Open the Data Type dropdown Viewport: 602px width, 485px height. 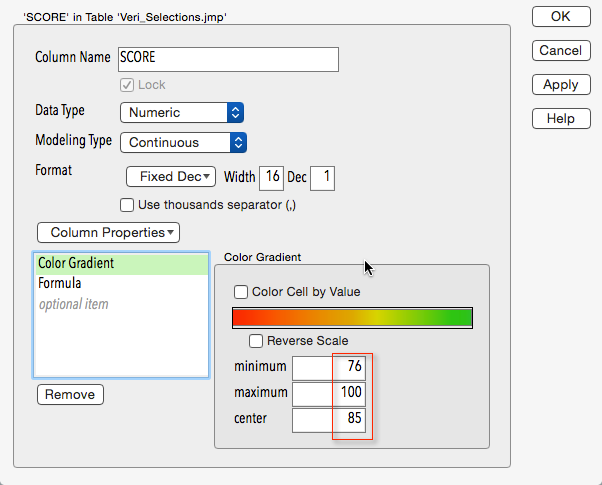coord(182,113)
